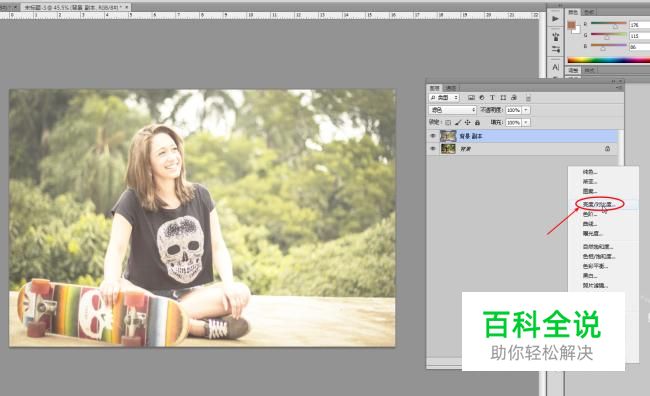Open the Character panel icon
650x396 pixels.
click(555, 67)
